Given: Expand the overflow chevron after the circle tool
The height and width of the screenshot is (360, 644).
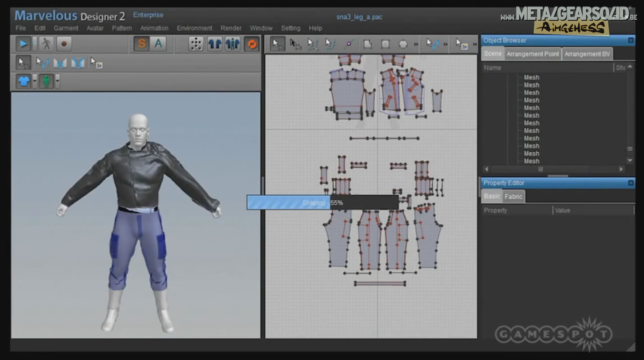Looking at the screenshot, I should pos(416,44).
